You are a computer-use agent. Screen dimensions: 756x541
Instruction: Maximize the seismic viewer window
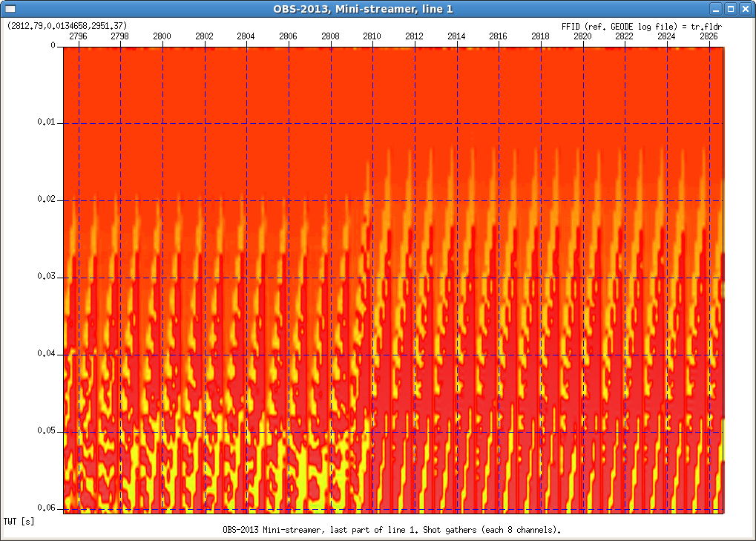click(731, 9)
